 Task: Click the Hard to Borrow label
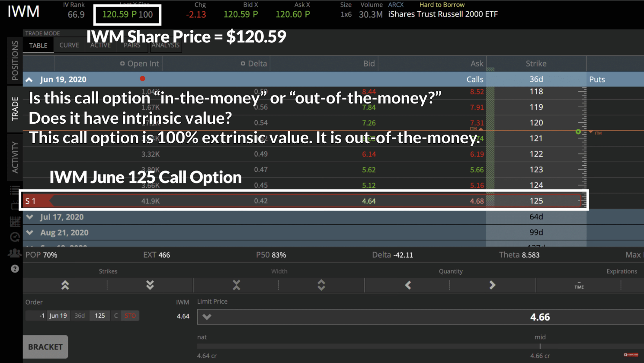442,5
